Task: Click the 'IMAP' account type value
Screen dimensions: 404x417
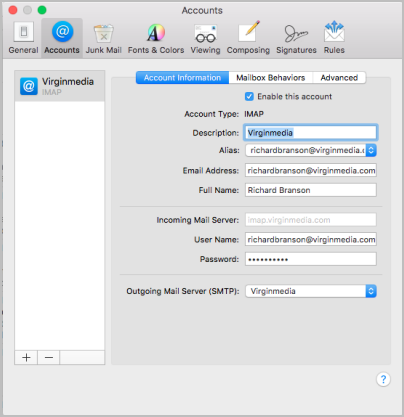Action: (x=254, y=114)
